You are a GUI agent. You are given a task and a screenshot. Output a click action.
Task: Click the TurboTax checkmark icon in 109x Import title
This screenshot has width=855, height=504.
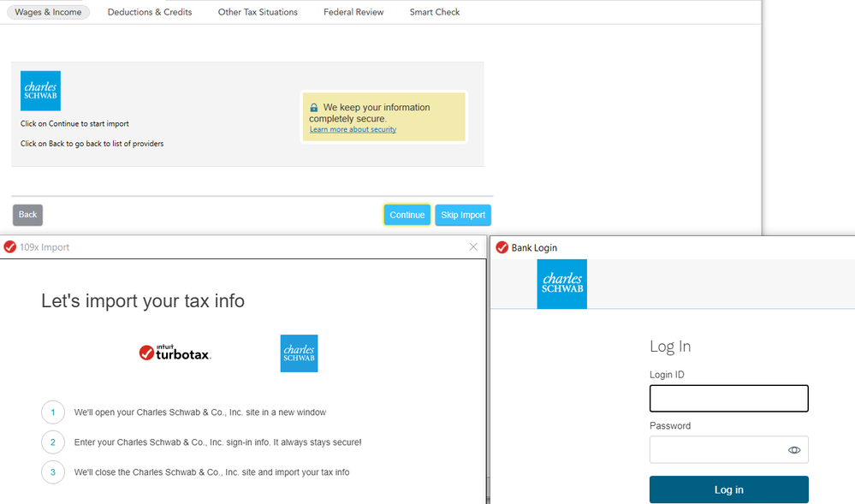tap(9, 247)
